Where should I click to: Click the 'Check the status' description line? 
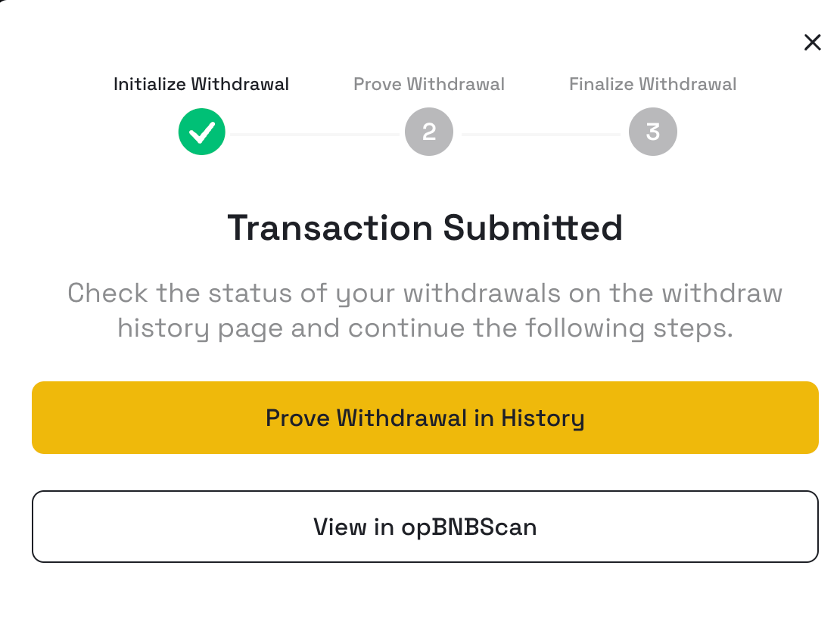[x=425, y=294]
